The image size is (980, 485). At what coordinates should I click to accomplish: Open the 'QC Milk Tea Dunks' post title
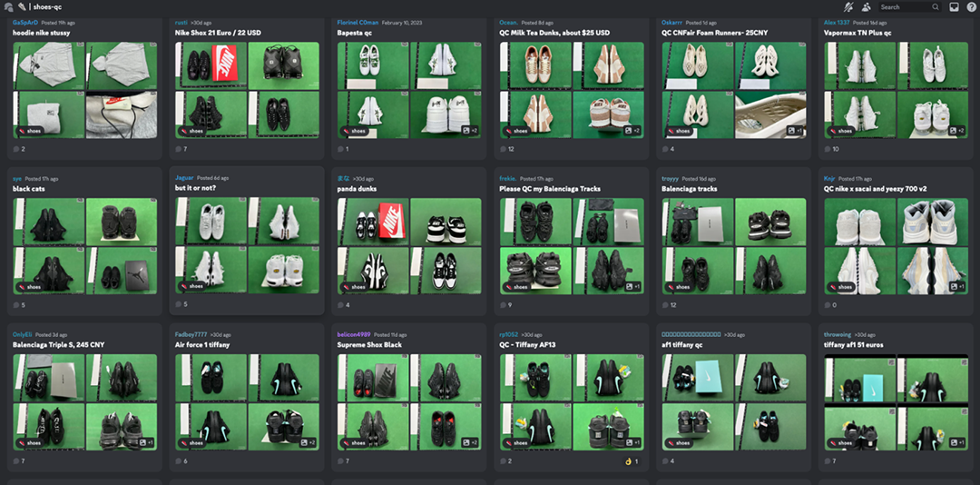coord(554,33)
